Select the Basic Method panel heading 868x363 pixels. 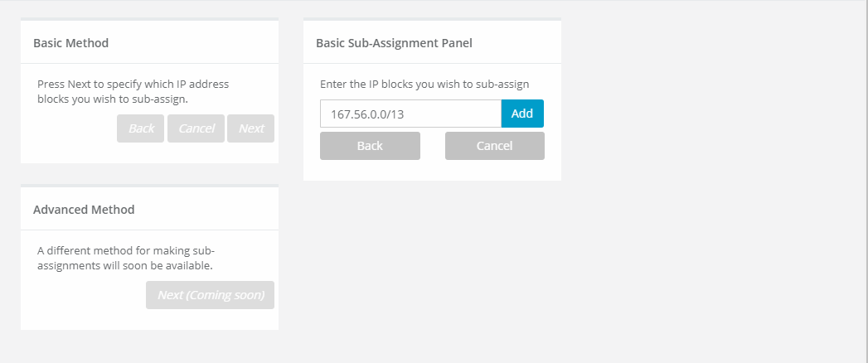(x=70, y=42)
